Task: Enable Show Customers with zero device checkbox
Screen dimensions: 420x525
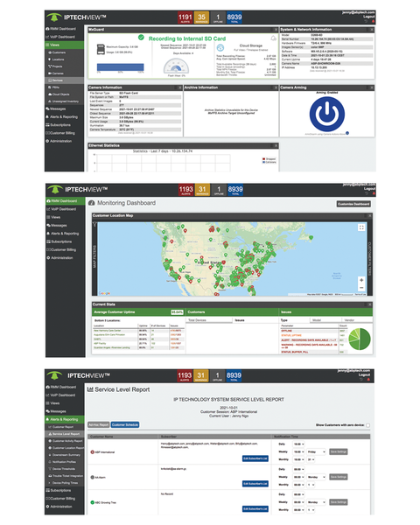Action: [x=367, y=425]
